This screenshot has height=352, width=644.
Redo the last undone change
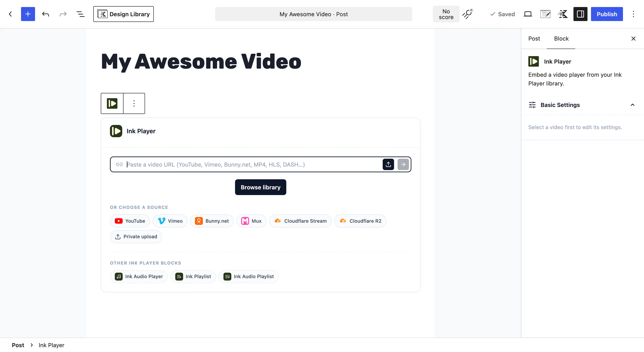point(63,14)
